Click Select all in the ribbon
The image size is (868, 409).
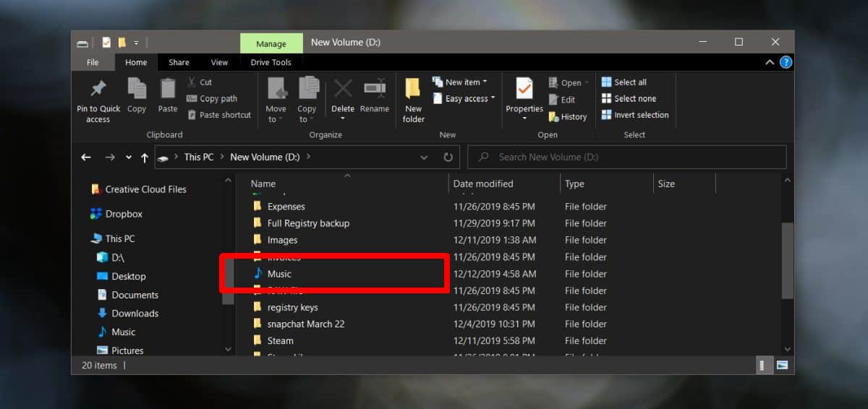coord(624,82)
